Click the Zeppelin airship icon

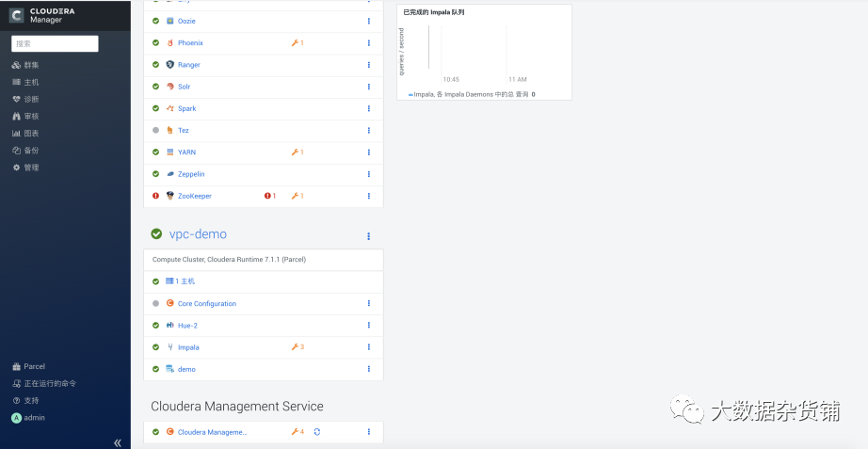(170, 174)
